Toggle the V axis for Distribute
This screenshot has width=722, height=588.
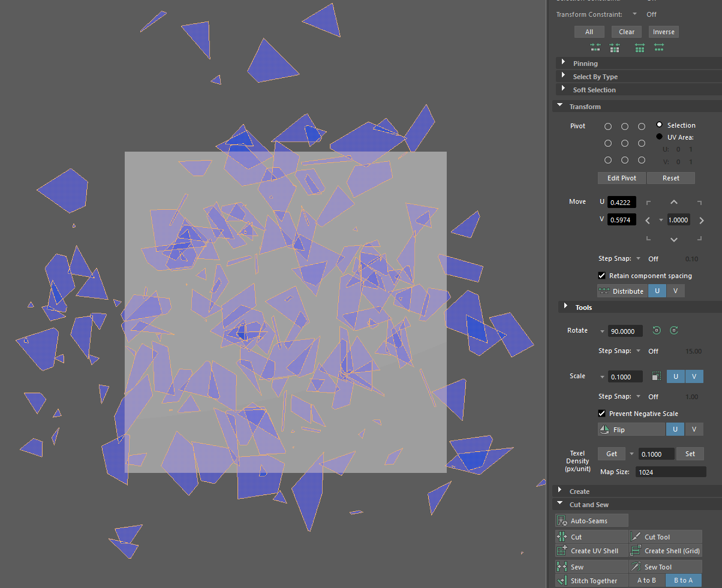pos(675,291)
